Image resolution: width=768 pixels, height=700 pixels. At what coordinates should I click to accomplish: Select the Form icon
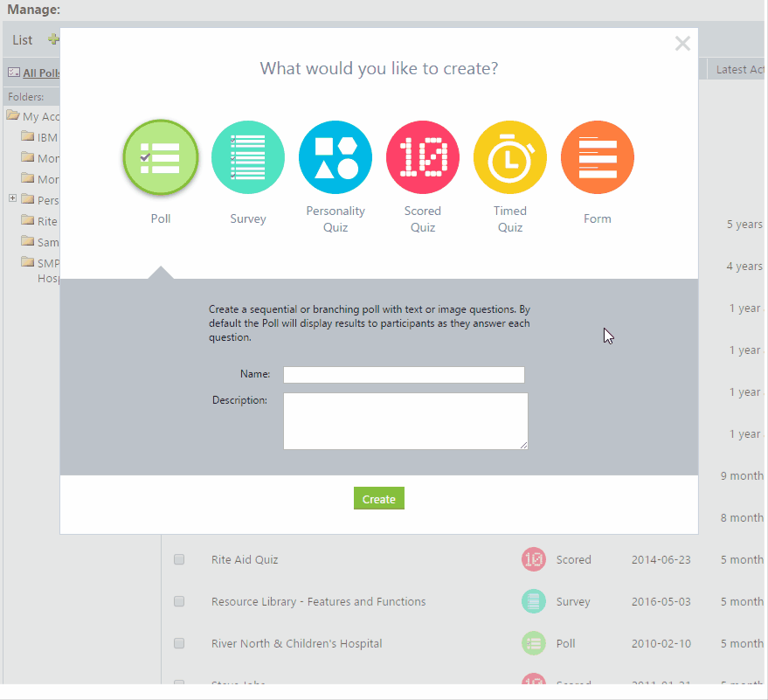coord(598,157)
